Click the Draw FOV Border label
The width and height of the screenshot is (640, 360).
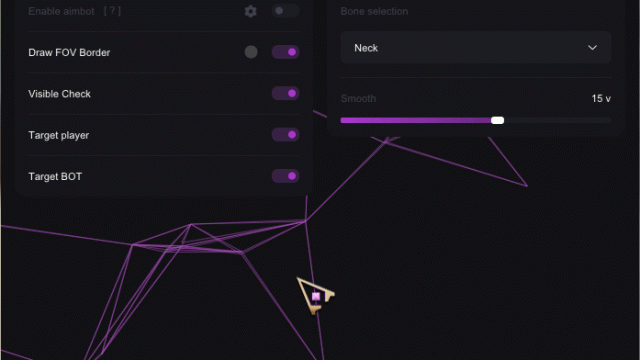click(69, 53)
